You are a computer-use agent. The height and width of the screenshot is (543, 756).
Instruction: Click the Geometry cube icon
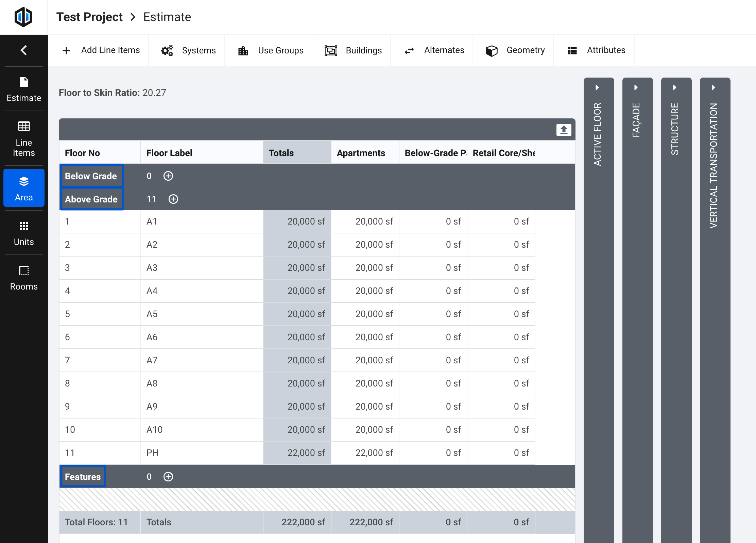coord(492,50)
